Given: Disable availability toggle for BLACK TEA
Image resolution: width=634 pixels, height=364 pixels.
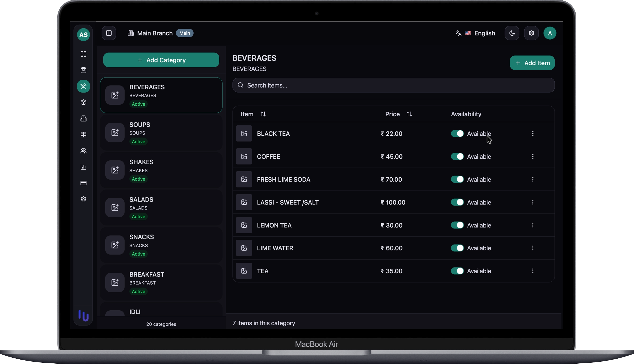Looking at the screenshot, I should (x=457, y=133).
